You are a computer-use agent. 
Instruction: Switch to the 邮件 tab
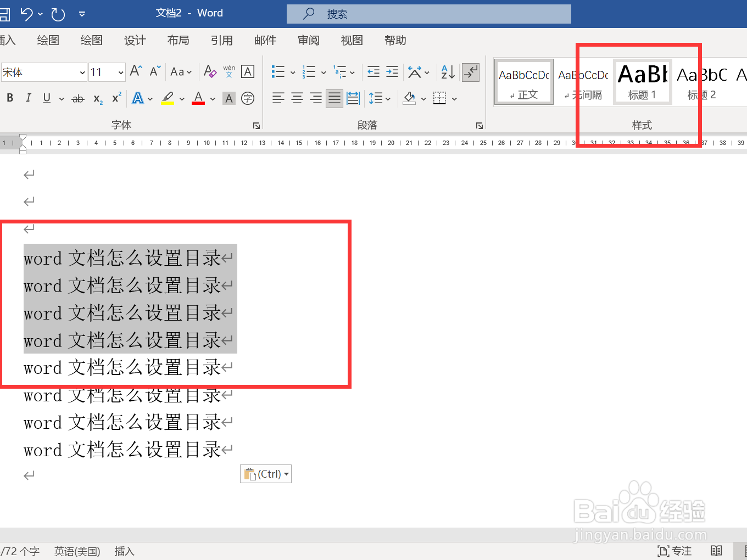tap(265, 40)
